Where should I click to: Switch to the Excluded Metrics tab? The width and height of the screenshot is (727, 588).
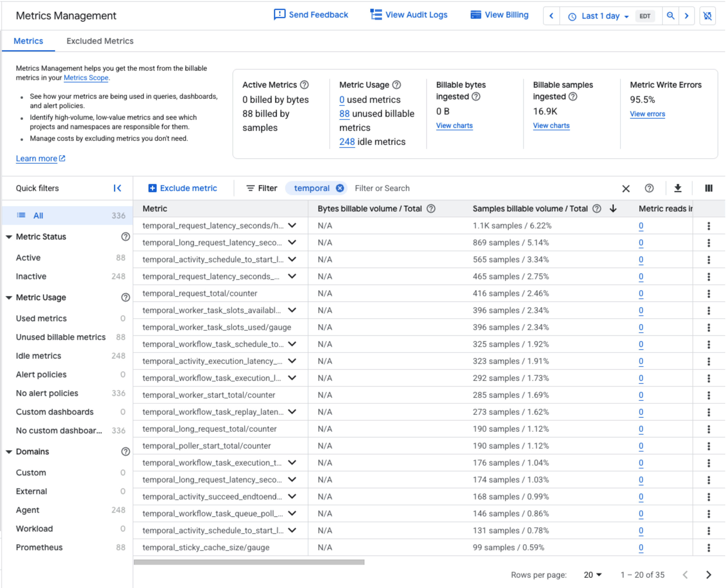[x=100, y=41]
